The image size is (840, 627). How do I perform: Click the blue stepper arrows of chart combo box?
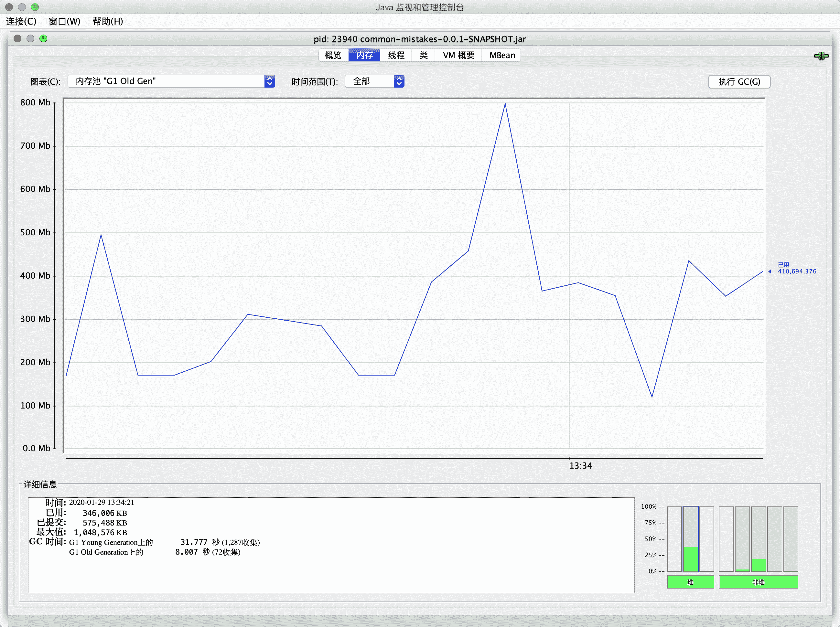[270, 81]
